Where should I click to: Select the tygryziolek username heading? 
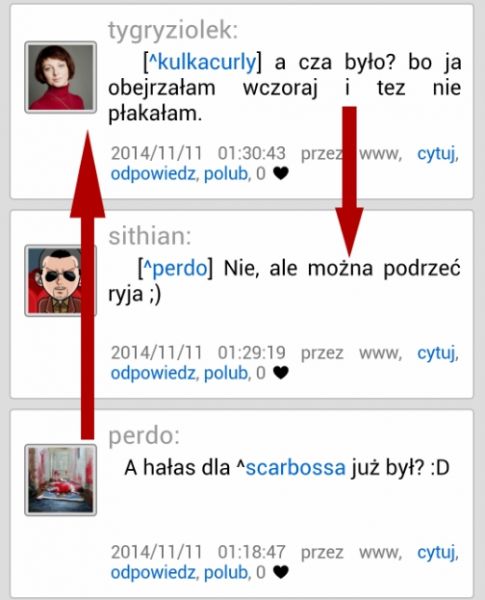click(x=173, y=31)
